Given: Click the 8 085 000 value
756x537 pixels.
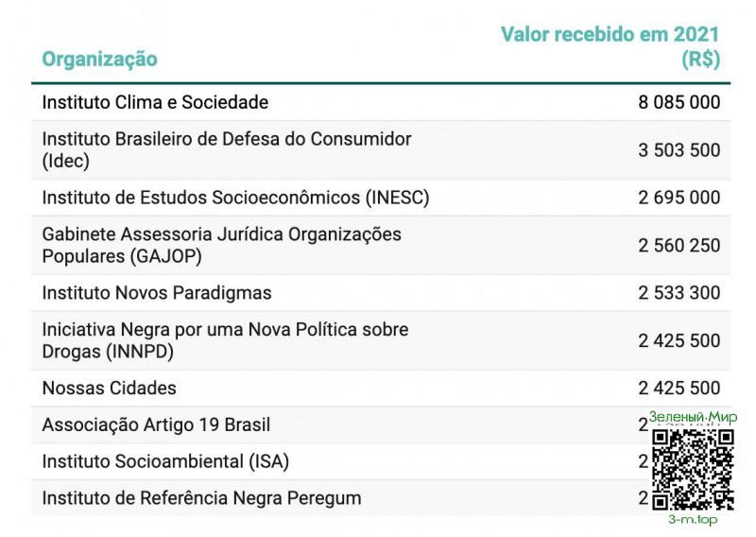Looking at the screenshot, I should click(x=679, y=102).
